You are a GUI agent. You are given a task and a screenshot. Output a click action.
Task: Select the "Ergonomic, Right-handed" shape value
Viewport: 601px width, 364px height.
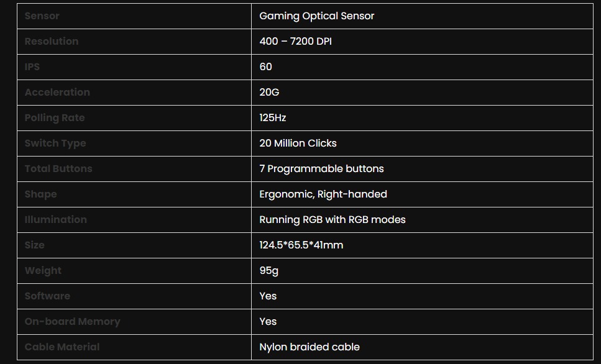[x=323, y=194]
